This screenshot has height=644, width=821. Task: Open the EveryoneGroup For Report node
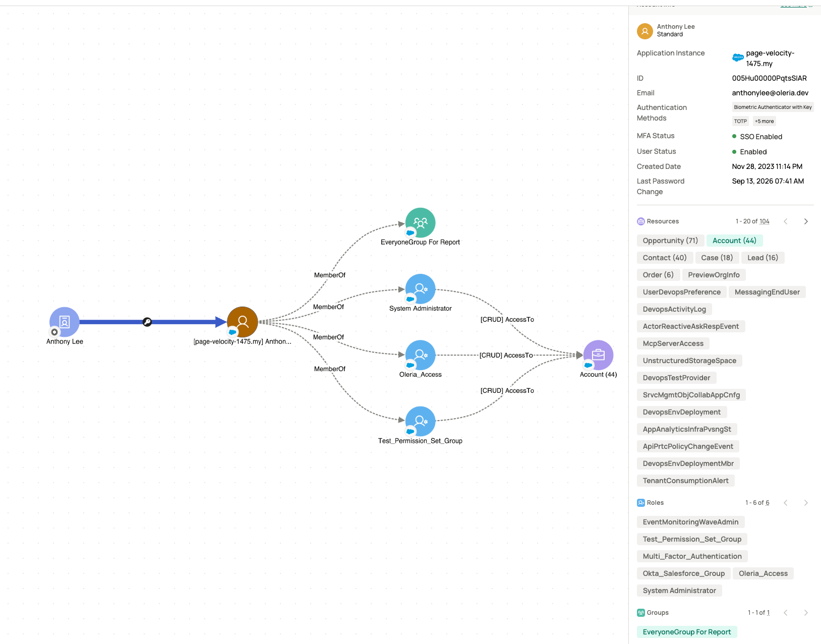point(420,223)
